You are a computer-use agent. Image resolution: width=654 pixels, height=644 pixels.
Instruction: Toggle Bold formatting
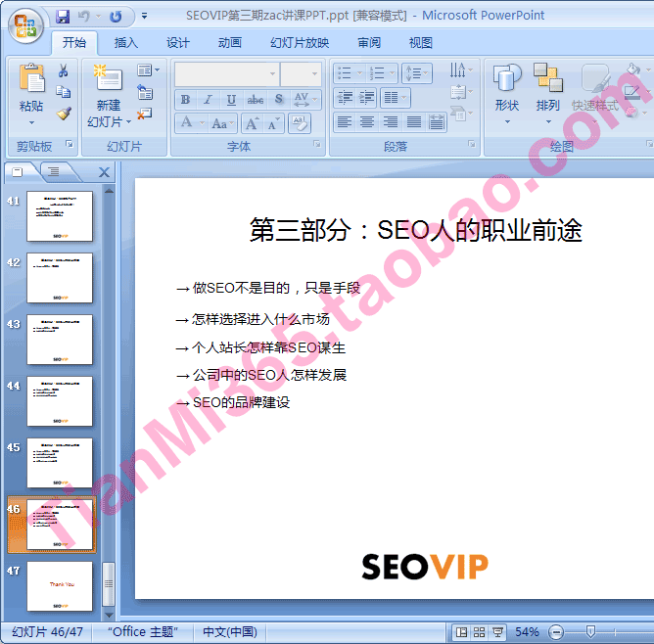[x=185, y=100]
